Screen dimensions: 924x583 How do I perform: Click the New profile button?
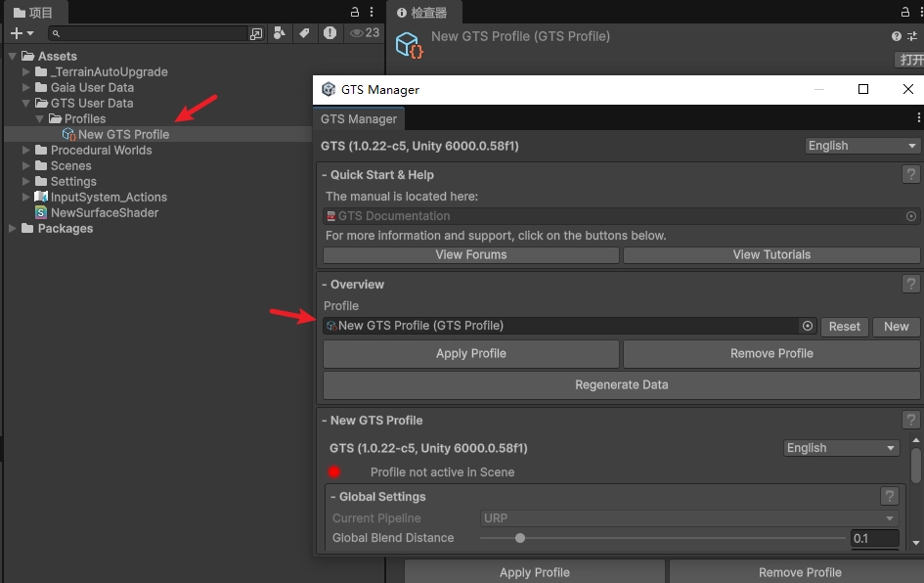(896, 327)
